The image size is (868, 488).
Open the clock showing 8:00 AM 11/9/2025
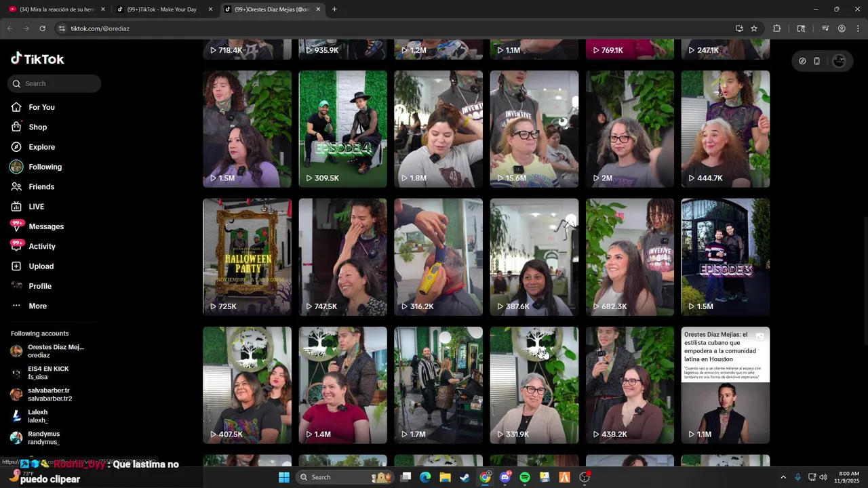[848, 477]
